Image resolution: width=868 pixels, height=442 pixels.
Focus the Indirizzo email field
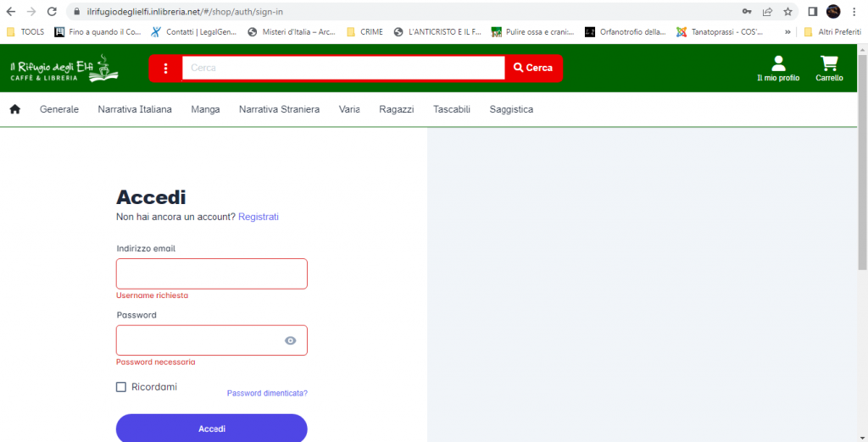211,273
